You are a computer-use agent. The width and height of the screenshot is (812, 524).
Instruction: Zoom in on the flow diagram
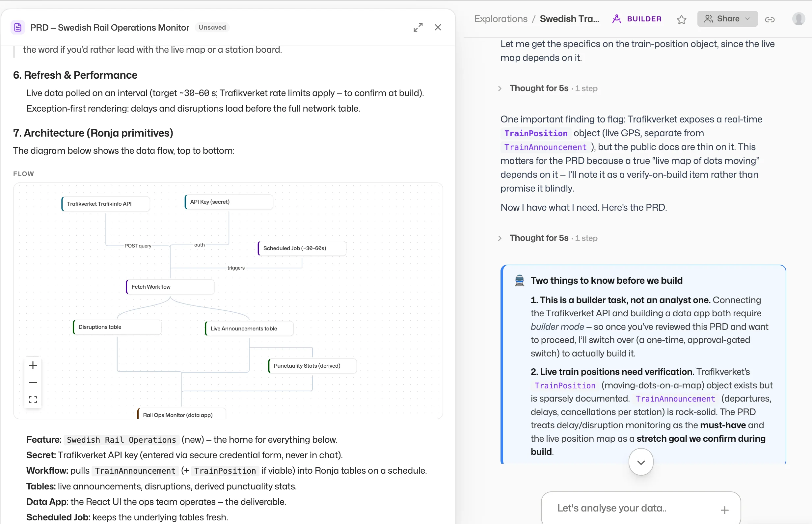33,365
